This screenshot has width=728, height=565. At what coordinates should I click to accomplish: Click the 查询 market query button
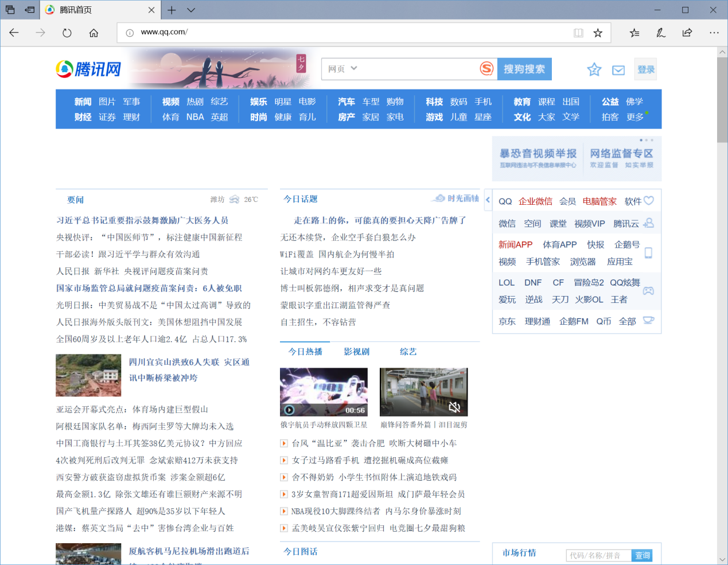643,555
